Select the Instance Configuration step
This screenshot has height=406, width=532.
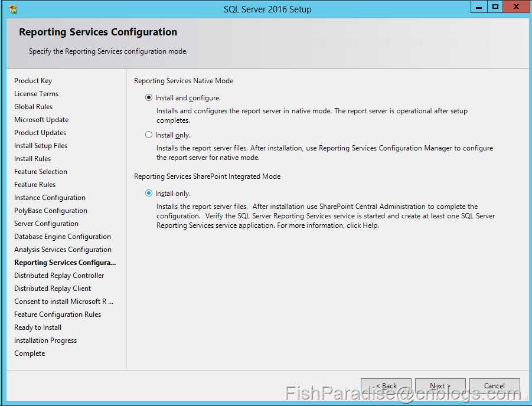coord(50,198)
